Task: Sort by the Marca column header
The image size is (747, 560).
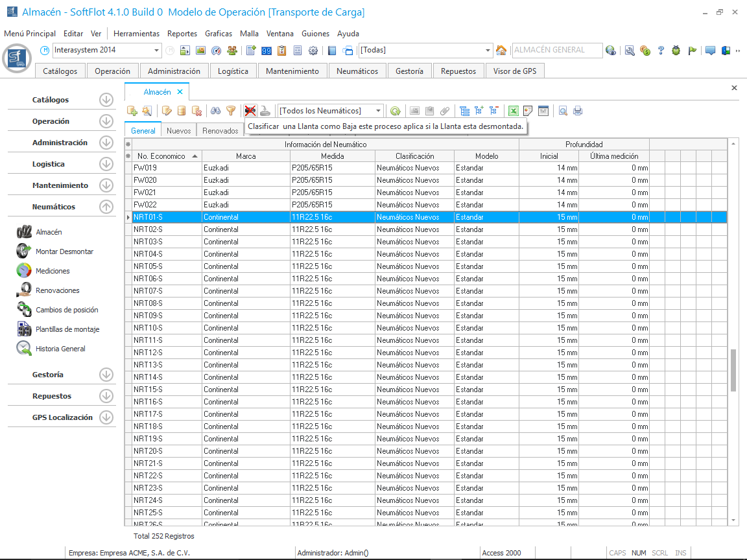Action: 246,156
